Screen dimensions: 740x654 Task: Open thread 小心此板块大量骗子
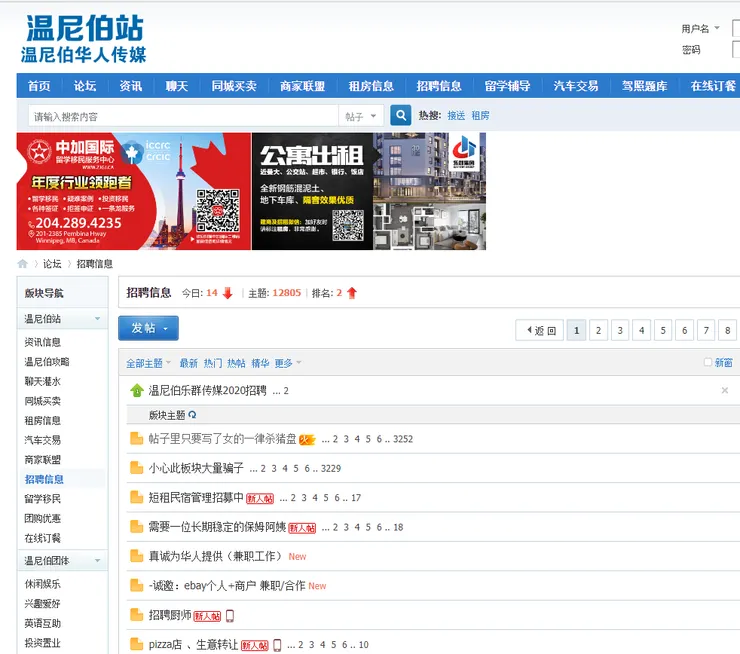pos(196,468)
